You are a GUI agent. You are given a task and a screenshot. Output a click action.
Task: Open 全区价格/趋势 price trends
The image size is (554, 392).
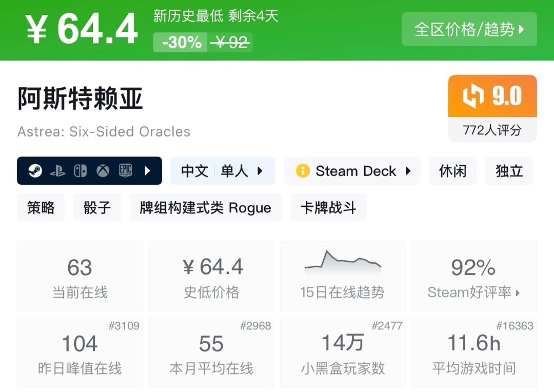(x=469, y=29)
